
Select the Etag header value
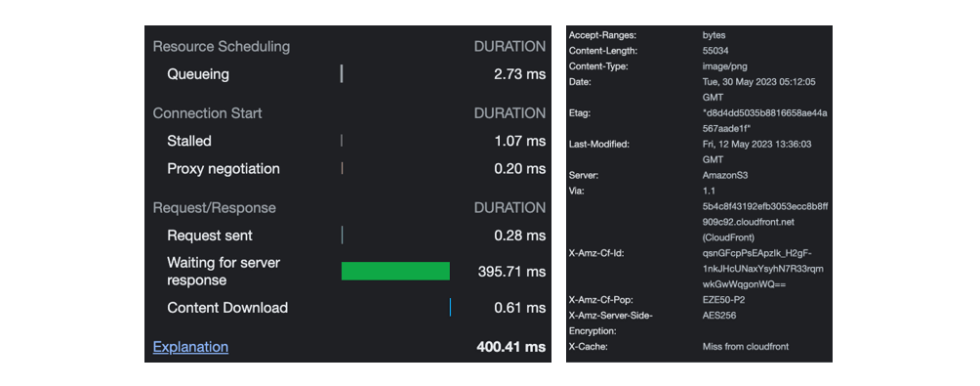click(x=764, y=121)
